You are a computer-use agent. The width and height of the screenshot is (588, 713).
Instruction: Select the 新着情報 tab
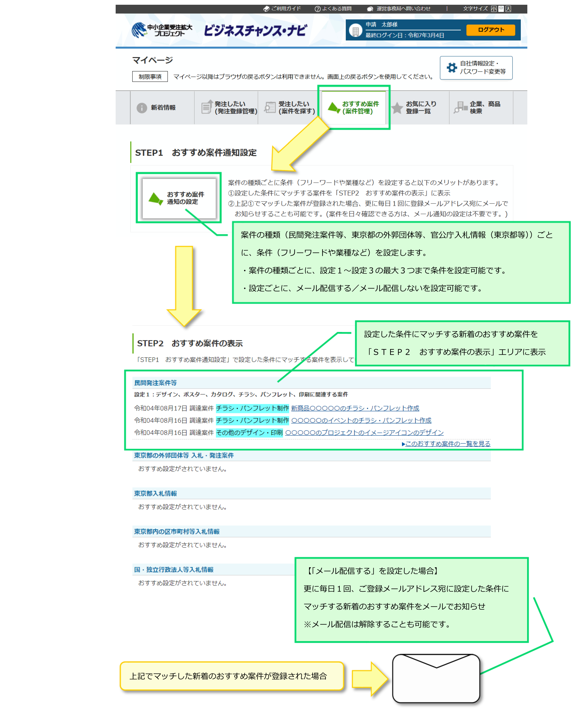pos(162,107)
